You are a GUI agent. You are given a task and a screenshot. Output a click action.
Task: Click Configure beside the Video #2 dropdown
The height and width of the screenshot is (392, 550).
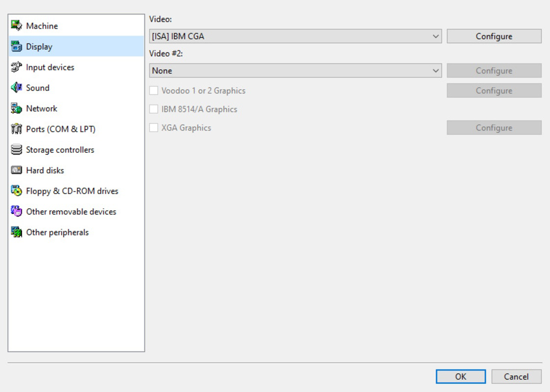[x=494, y=71]
